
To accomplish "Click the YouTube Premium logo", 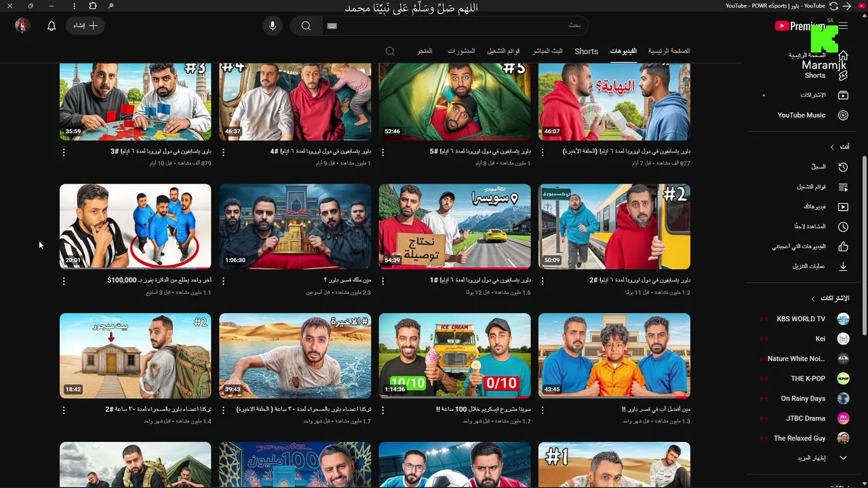I will 799,26.
